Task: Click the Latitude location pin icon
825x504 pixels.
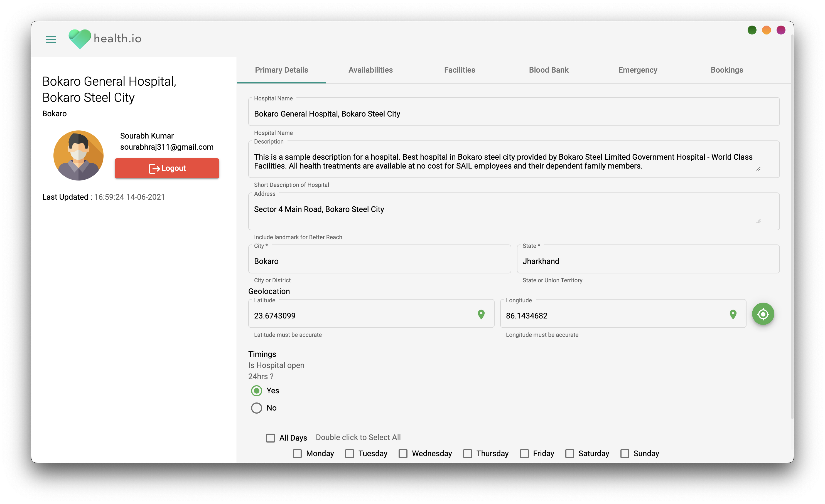Action: pos(482,315)
